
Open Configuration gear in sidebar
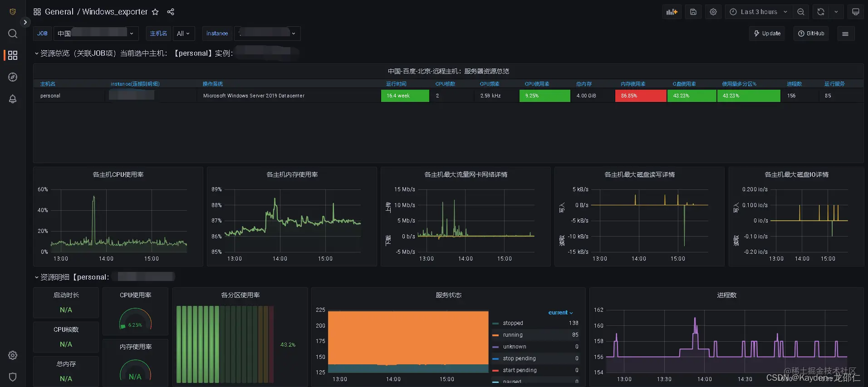coord(13,355)
